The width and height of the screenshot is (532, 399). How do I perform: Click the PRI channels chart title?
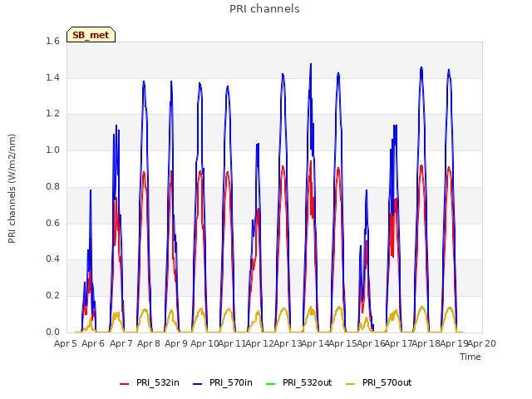click(x=264, y=9)
